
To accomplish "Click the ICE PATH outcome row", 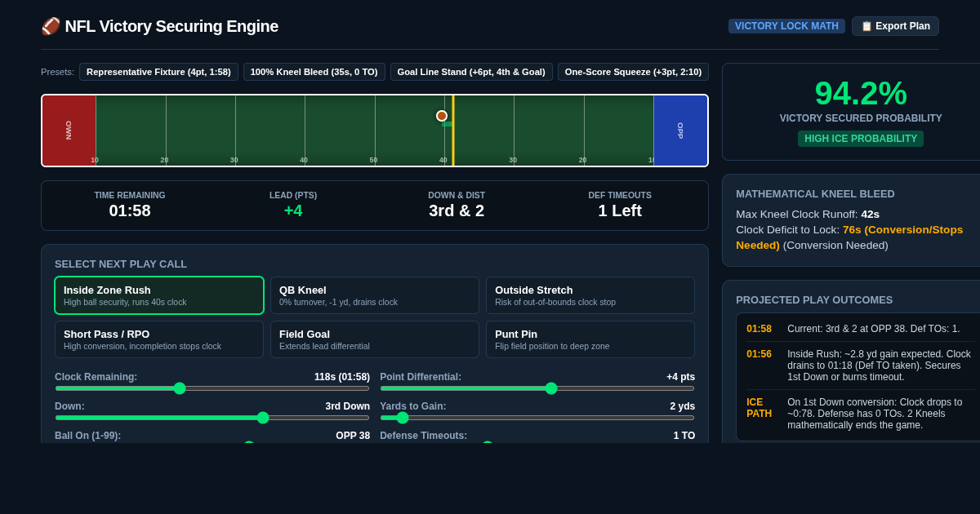I will point(861,414).
